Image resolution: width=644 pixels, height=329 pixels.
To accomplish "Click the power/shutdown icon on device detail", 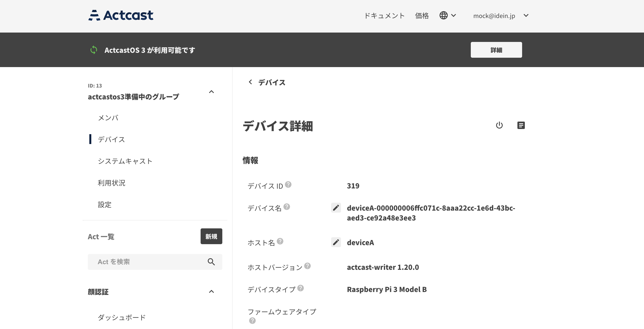I will coord(499,125).
